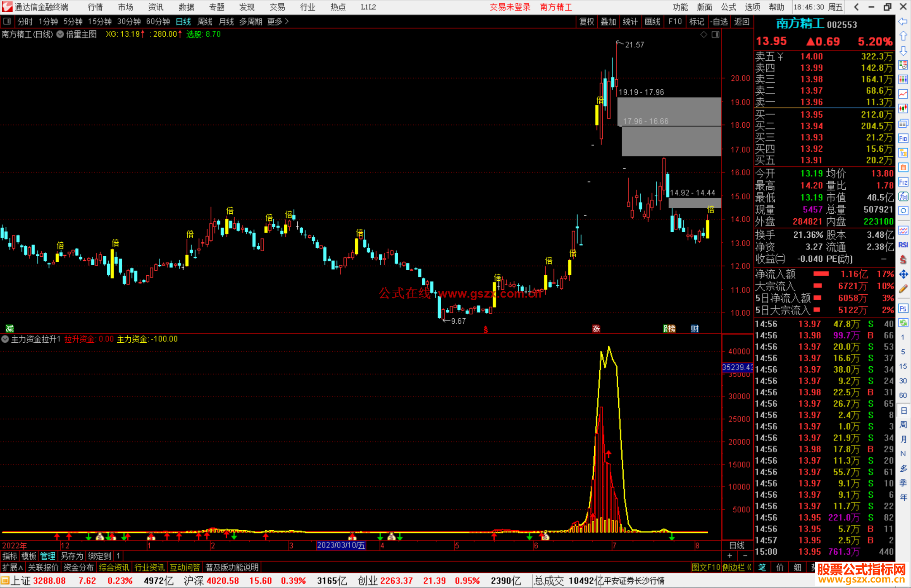This screenshot has width=911, height=588.
Task: Select 日 period in right sidebar
Action: tap(903, 411)
